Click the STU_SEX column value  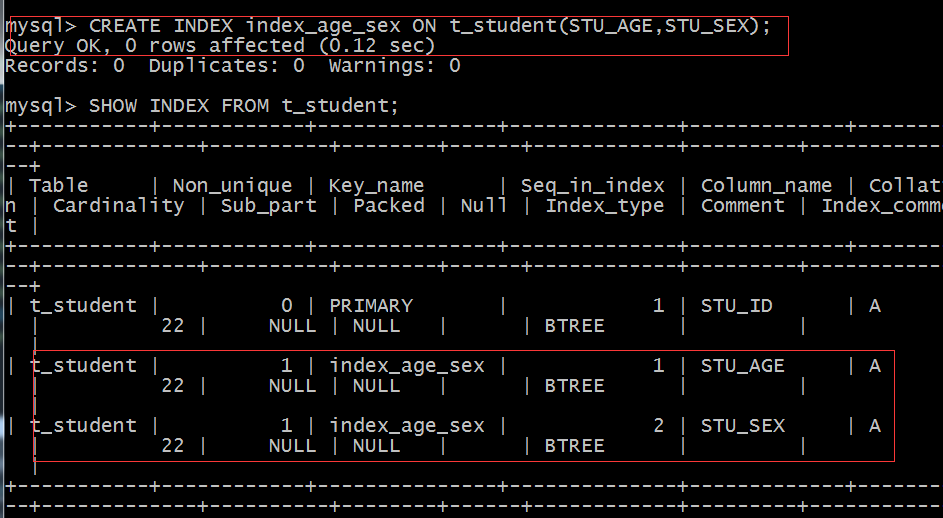click(742, 426)
